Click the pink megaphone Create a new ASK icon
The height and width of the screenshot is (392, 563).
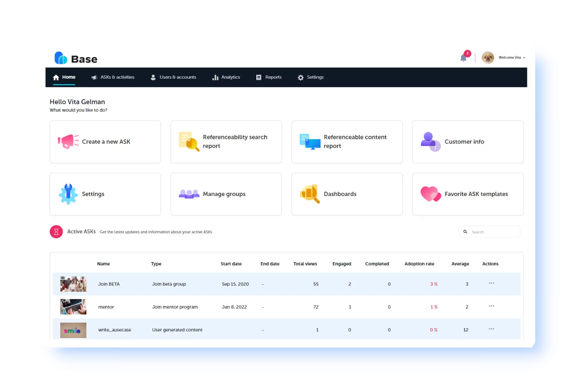(68, 142)
